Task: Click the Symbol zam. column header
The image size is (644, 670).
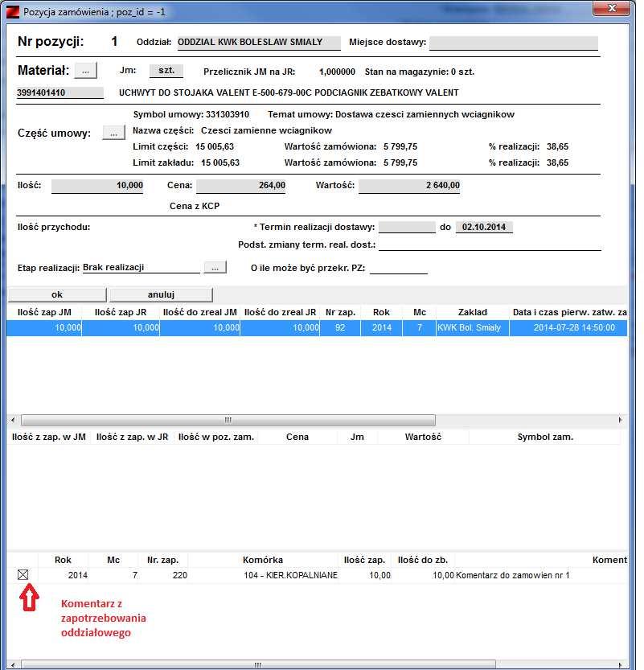Action: point(545,437)
